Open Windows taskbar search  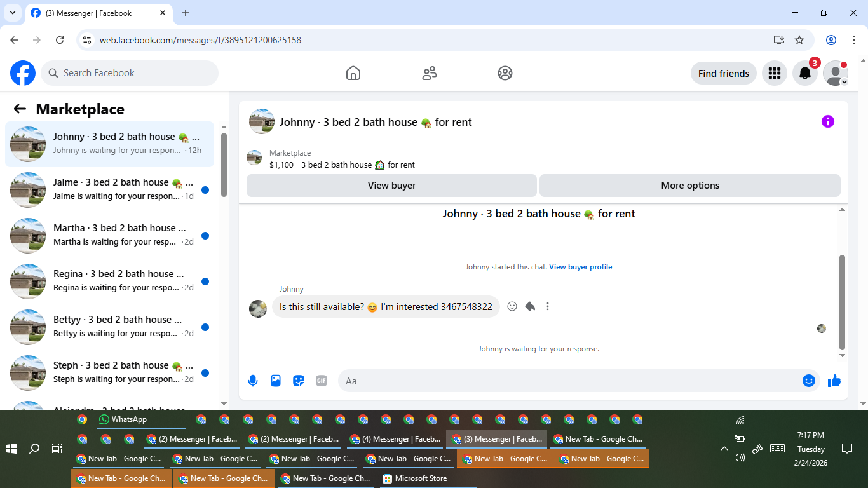34,449
